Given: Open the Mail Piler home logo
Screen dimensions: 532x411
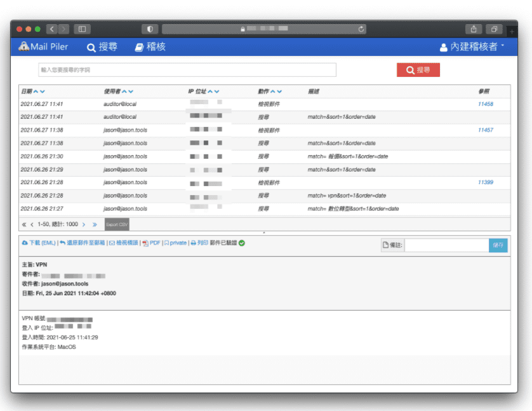Looking at the screenshot, I should (x=43, y=46).
